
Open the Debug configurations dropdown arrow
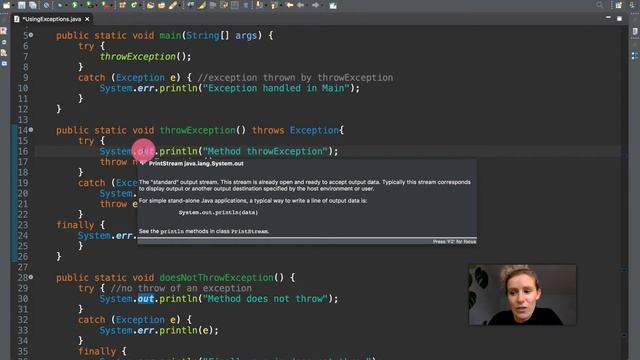(67, 6)
